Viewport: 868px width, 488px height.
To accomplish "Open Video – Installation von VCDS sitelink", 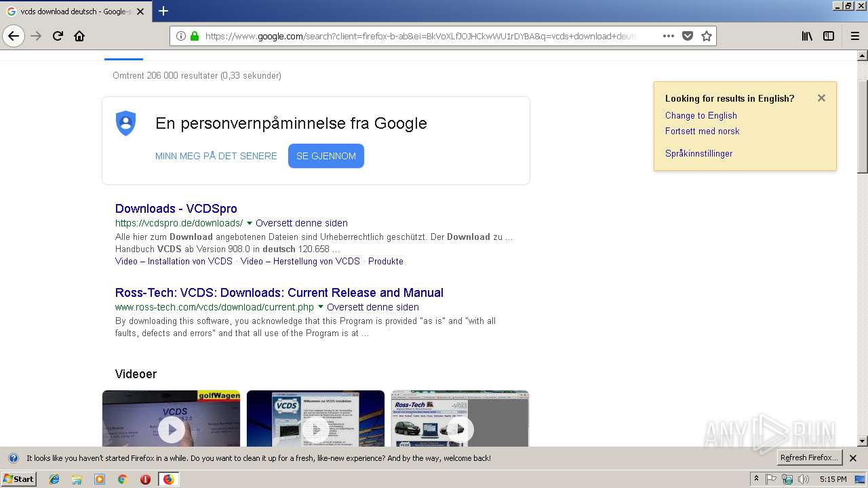I will tap(174, 261).
